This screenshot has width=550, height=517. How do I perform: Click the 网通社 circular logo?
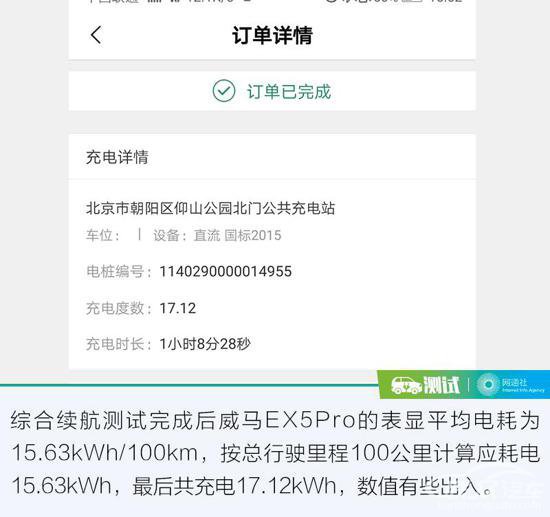488,385
